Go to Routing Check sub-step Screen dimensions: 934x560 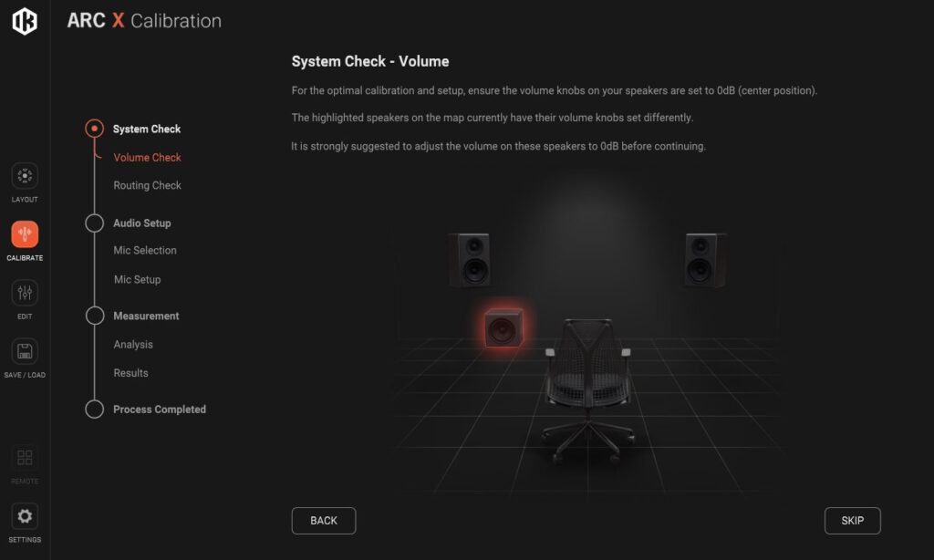[x=147, y=185]
